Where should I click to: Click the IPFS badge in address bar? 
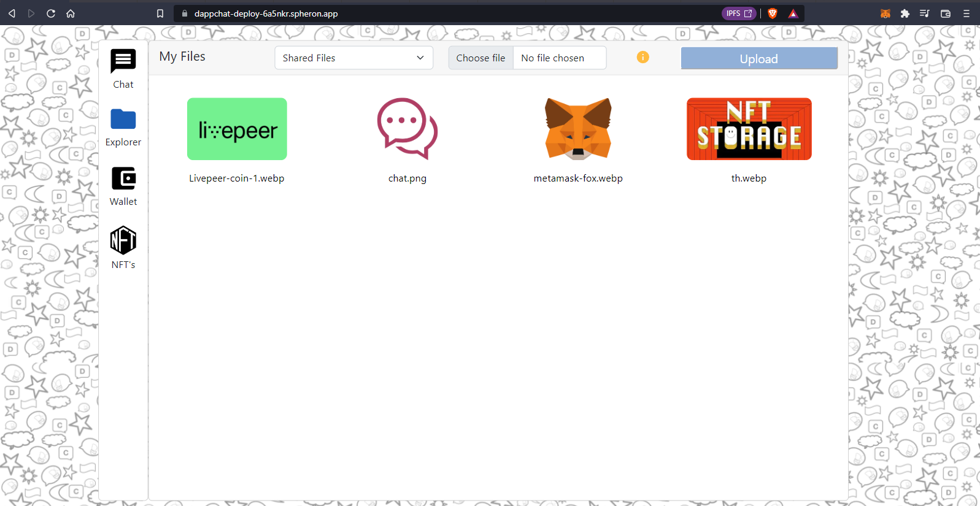point(739,13)
